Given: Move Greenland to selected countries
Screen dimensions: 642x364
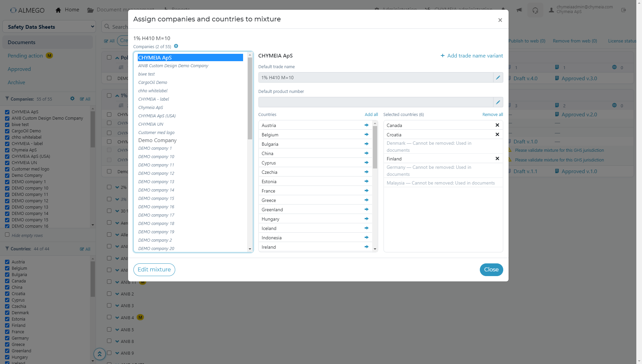Looking at the screenshot, I should click(366, 209).
